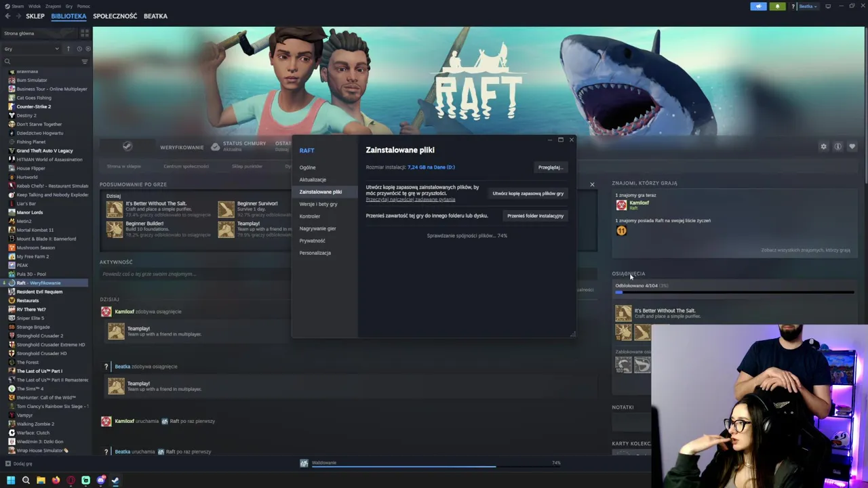Toggle library grid view icon

tap(85, 33)
